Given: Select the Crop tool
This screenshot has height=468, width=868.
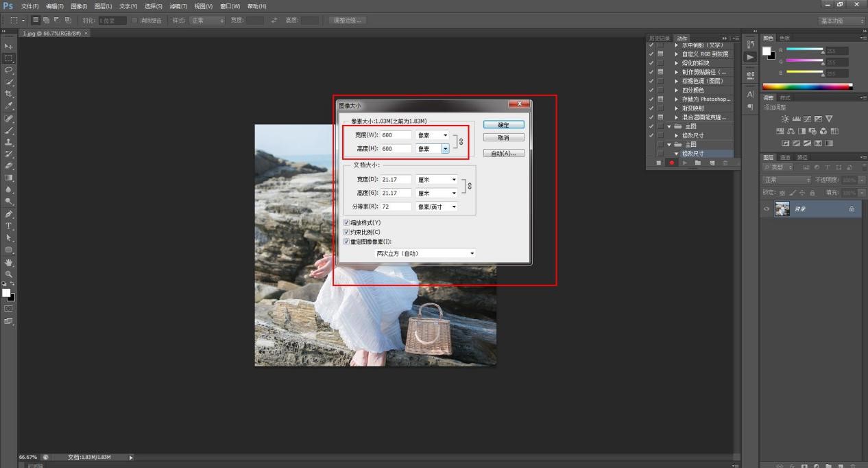Looking at the screenshot, I should [x=9, y=94].
